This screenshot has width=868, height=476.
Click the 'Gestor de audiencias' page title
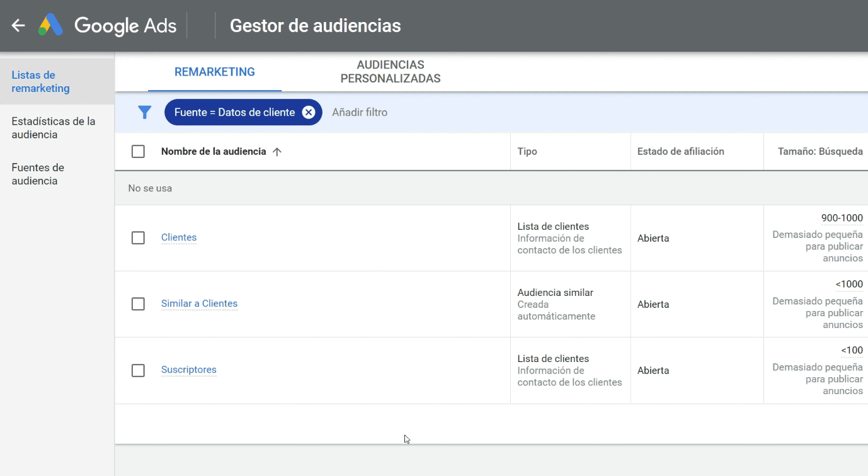(316, 26)
